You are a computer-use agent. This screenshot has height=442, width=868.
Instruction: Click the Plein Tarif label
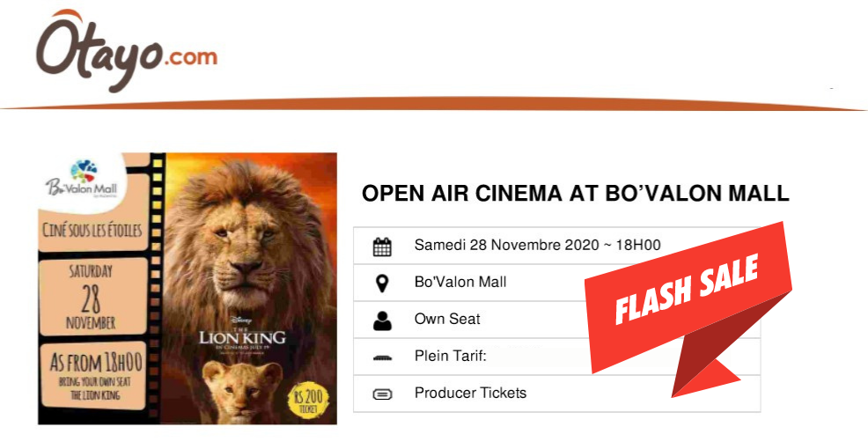[x=450, y=356]
